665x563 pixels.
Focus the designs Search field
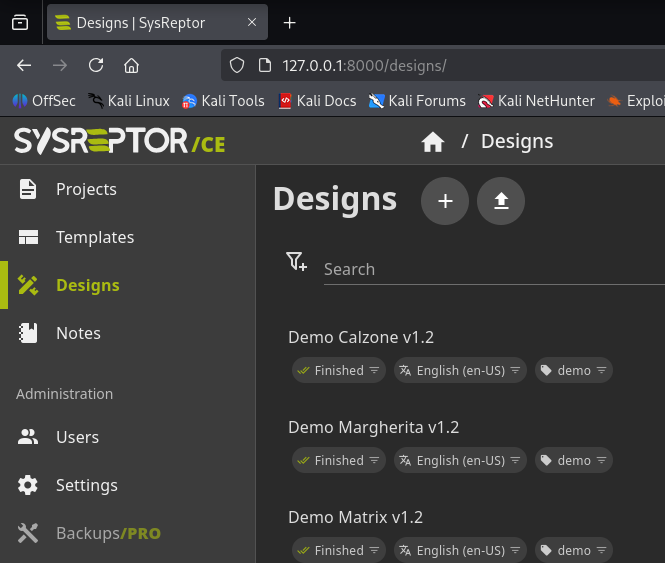pos(494,269)
